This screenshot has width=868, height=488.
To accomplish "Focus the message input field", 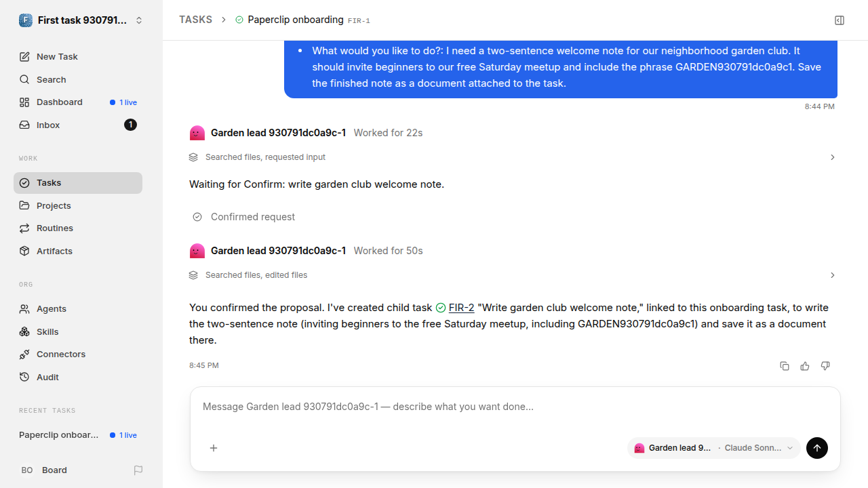I will point(515,407).
